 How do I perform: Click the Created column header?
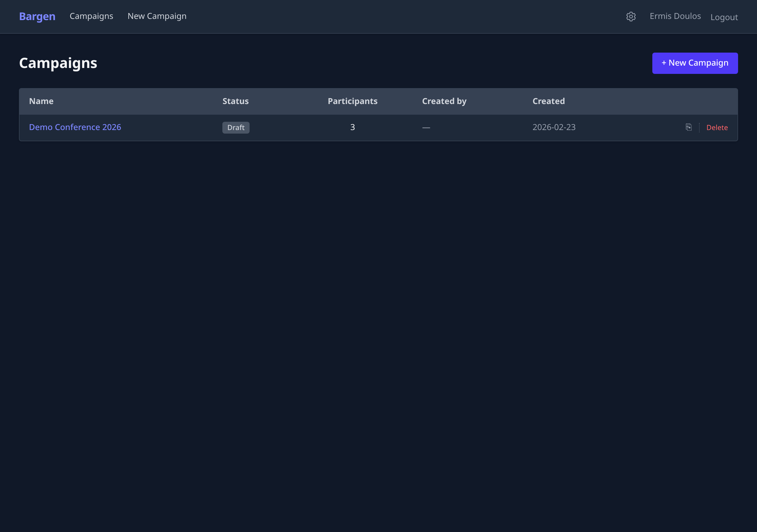point(548,101)
